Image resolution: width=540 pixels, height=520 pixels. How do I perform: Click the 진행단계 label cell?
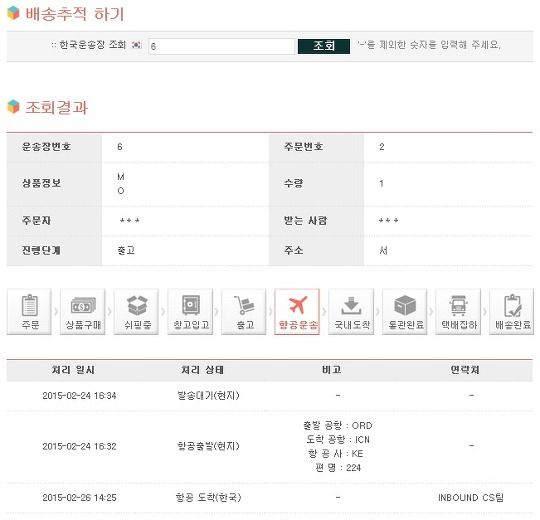tap(54, 250)
